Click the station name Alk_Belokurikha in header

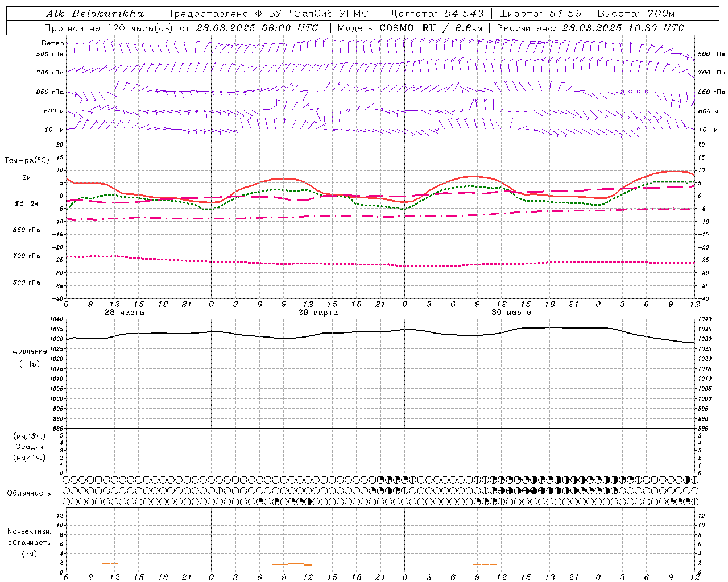coord(95,14)
